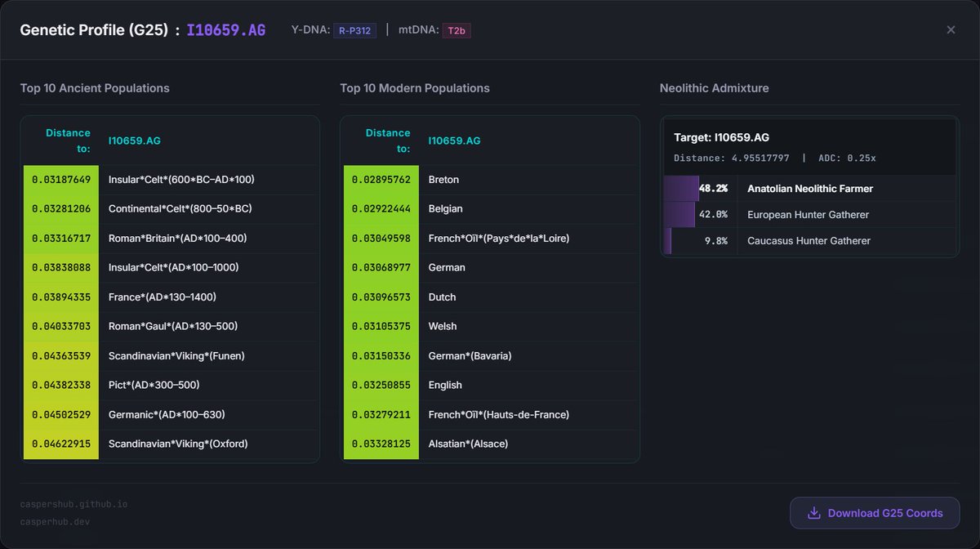Screen dimensions: 980x549
Task: Click the R-P312 Y-DNA badge
Action: pos(354,30)
